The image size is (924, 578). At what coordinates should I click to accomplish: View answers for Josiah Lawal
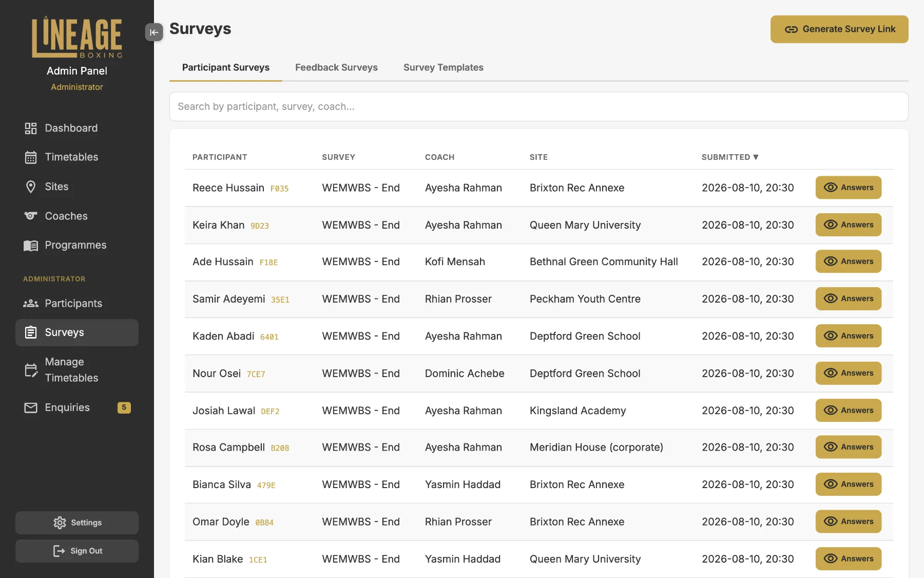coord(849,410)
